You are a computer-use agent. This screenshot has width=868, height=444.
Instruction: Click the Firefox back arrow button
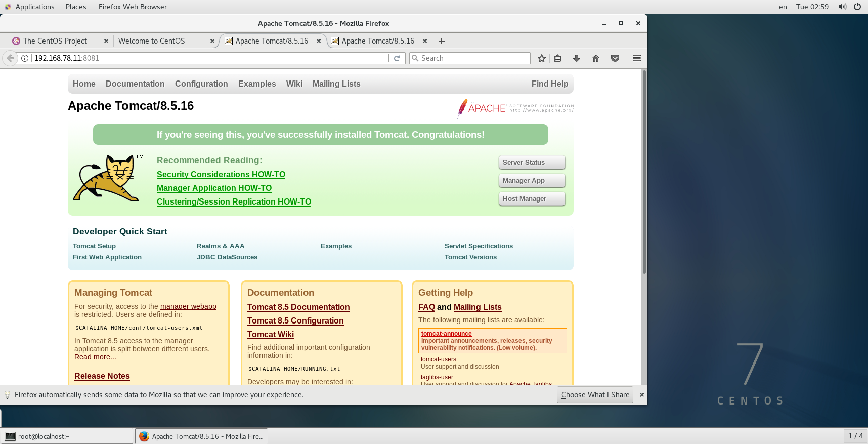point(10,58)
